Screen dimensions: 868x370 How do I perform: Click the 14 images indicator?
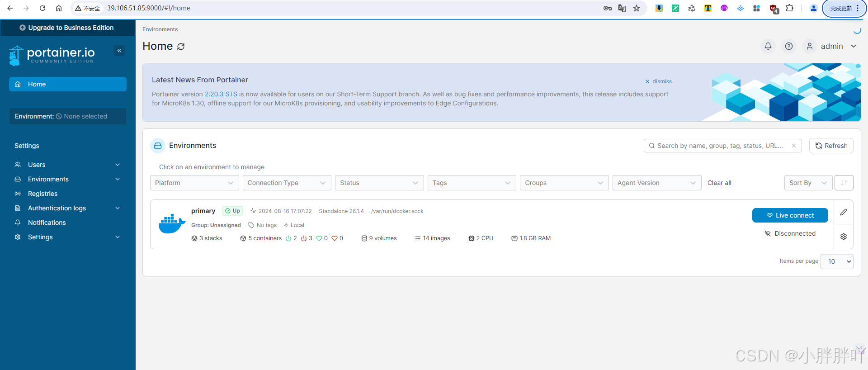(432, 238)
